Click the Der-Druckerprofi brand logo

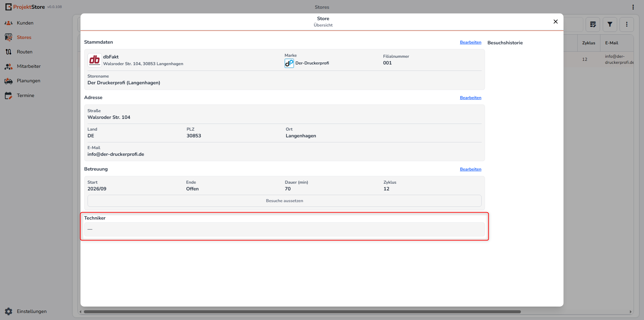pos(289,63)
